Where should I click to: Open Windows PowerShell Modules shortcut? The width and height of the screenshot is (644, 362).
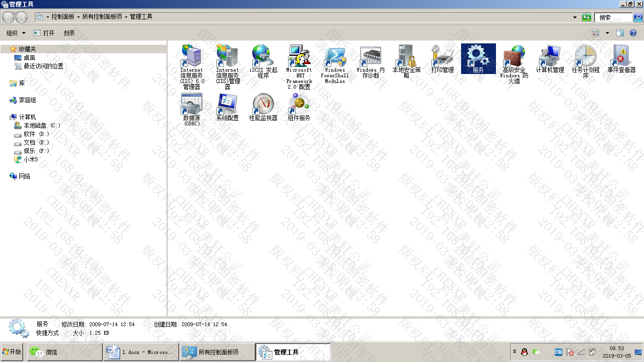pos(335,57)
